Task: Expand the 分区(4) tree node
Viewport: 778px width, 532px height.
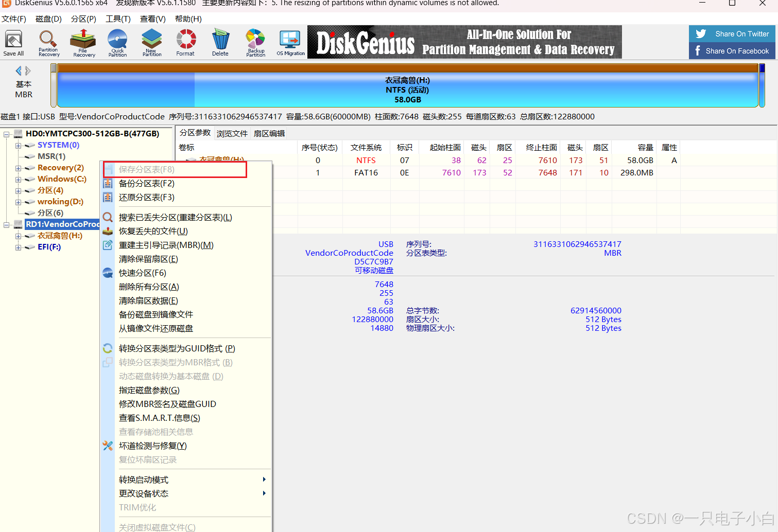Action: coord(19,191)
